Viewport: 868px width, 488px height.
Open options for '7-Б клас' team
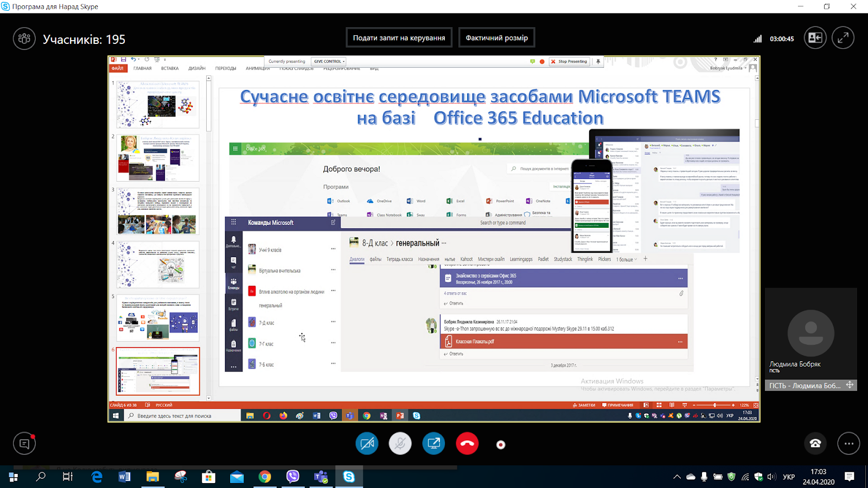(333, 364)
